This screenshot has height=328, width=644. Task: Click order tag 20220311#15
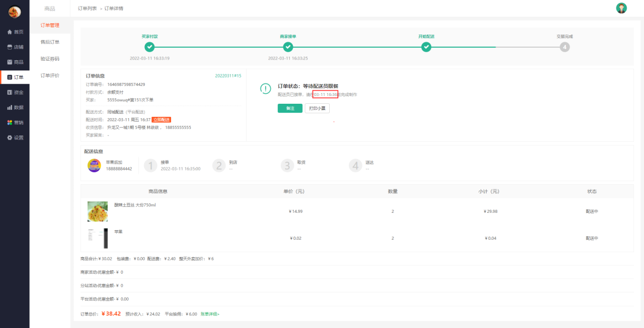click(228, 76)
